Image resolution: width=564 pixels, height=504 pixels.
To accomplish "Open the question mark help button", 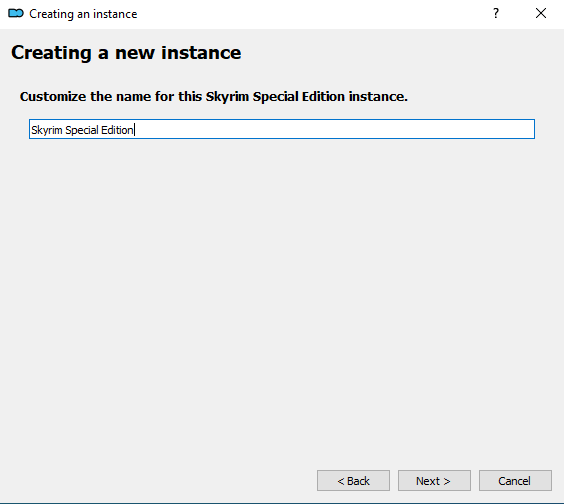I will 496,14.
